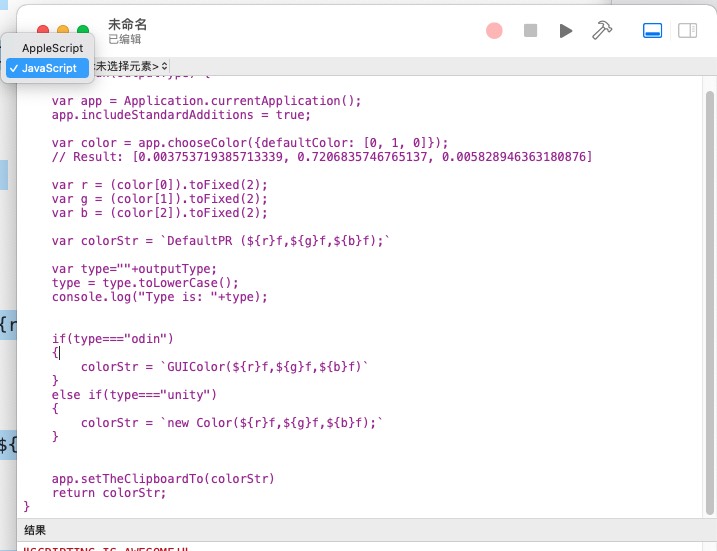
Task: Click the 结果 result pane header
Action: 35,530
